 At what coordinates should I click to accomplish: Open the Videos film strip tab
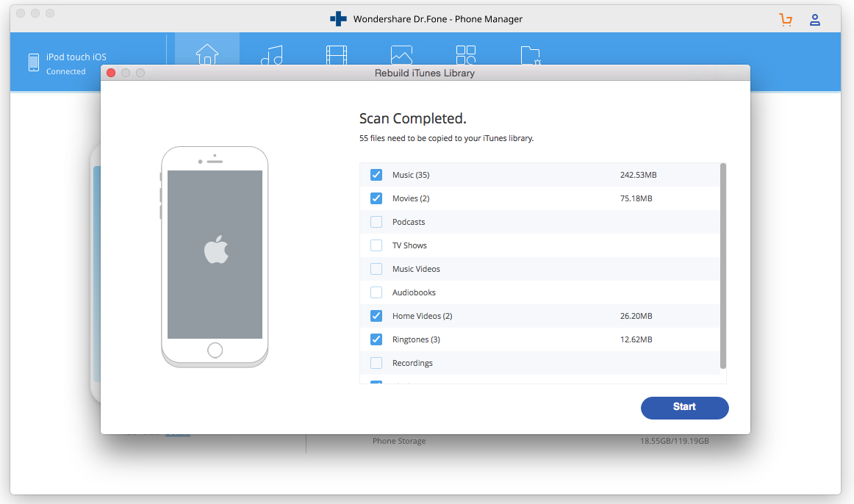coord(337,55)
